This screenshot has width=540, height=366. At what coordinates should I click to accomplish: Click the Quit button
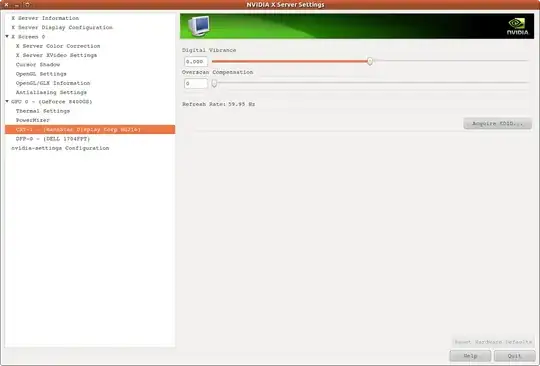coord(515,356)
